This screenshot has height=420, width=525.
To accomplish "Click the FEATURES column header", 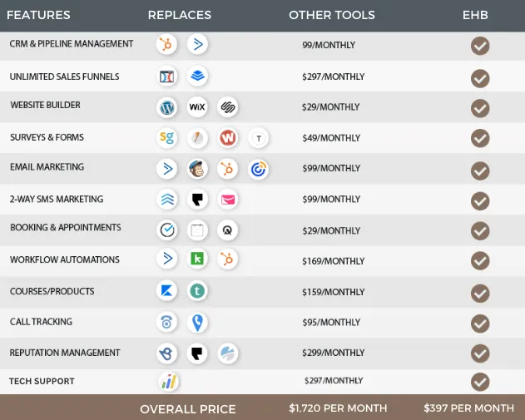I will (38, 15).
